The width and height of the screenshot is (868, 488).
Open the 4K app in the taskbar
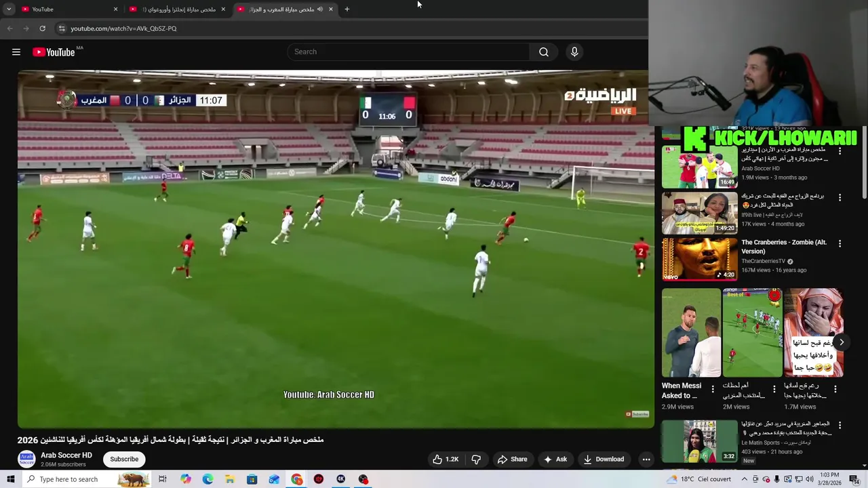[341, 479]
